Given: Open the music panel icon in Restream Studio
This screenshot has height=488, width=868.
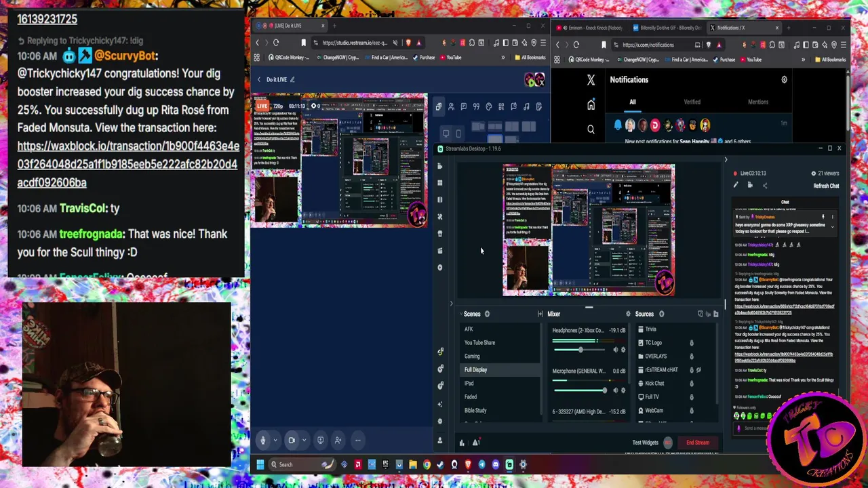Looking at the screenshot, I should tap(526, 106).
